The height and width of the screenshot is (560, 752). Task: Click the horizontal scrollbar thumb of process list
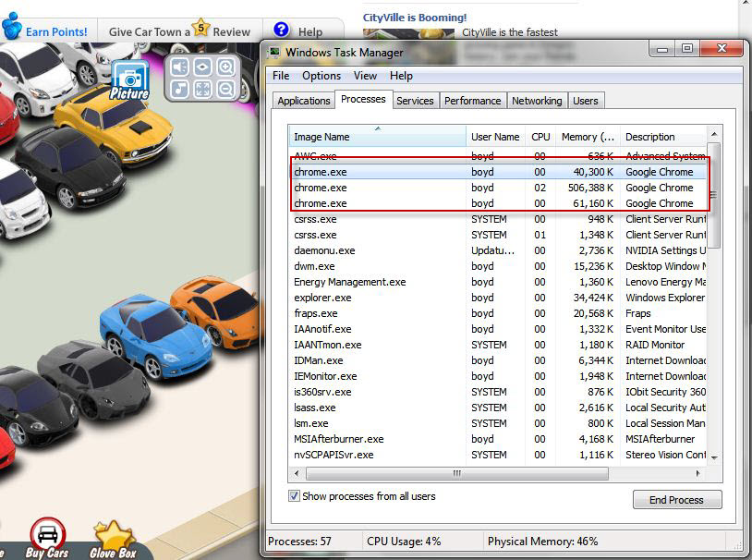[x=457, y=474]
